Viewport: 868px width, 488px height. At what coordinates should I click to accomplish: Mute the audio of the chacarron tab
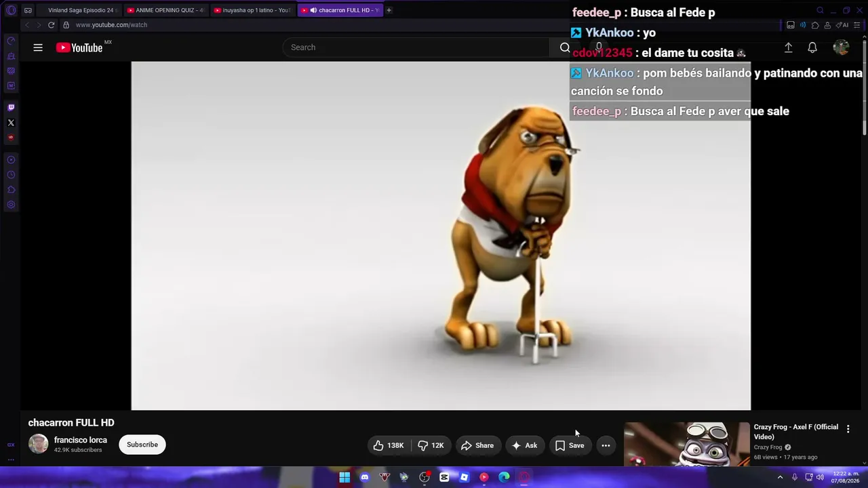point(313,10)
